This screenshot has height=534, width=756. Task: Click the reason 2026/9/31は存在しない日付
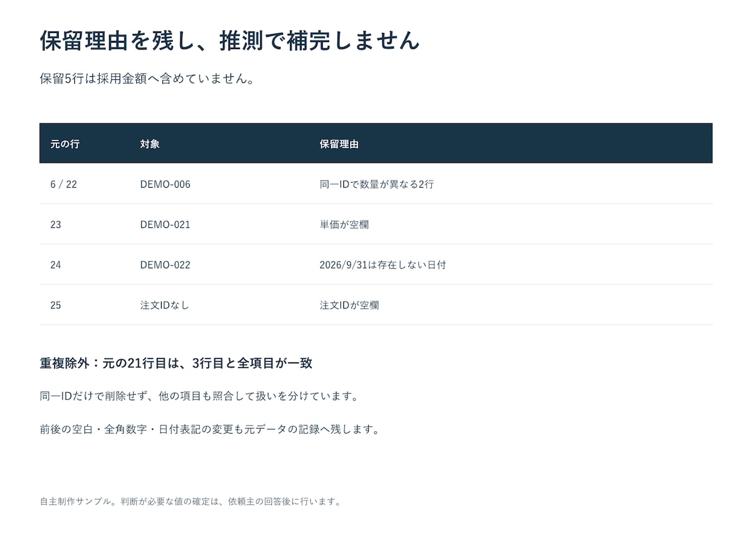pos(383,265)
